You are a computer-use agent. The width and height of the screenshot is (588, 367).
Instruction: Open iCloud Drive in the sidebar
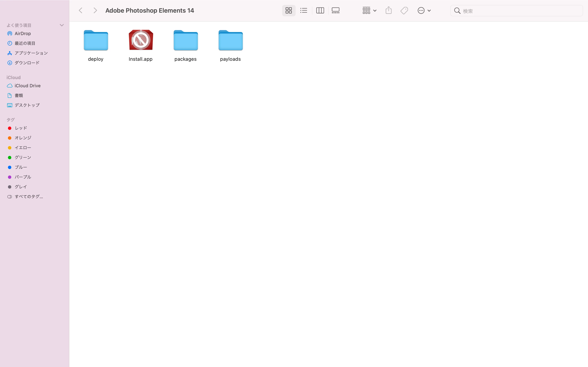pyautogui.click(x=27, y=86)
